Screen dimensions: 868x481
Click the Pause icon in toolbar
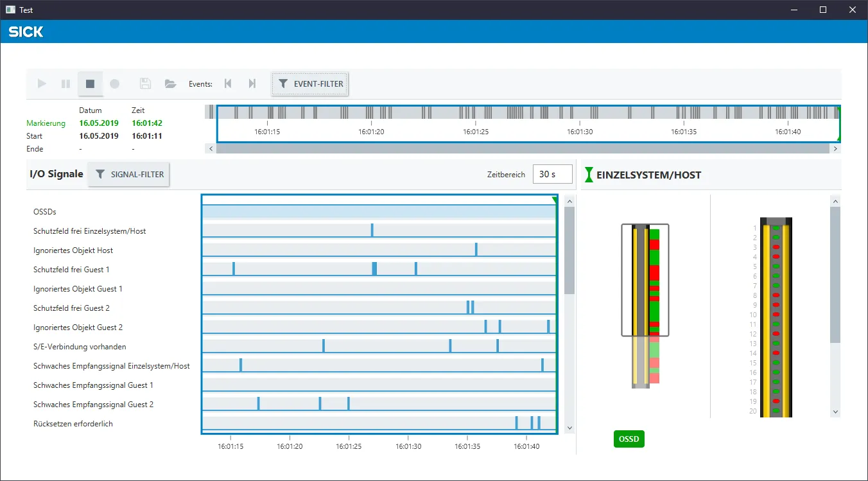[65, 83]
